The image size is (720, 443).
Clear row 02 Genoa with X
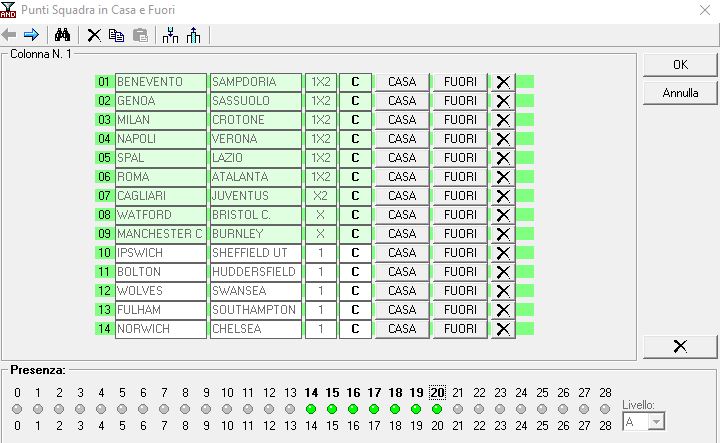pyautogui.click(x=503, y=101)
